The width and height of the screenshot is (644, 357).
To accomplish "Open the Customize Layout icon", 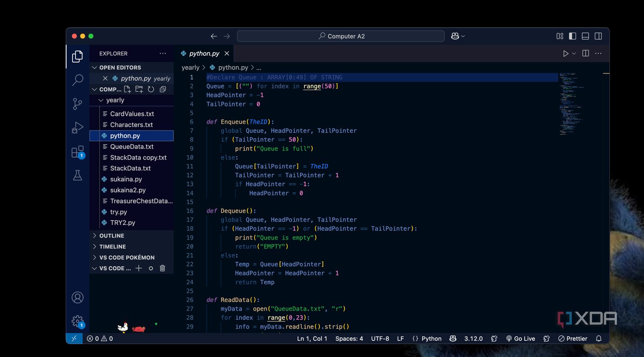I will (560, 36).
